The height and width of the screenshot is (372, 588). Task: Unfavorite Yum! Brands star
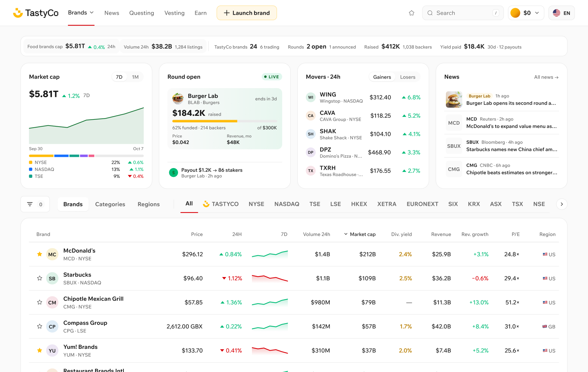point(40,350)
